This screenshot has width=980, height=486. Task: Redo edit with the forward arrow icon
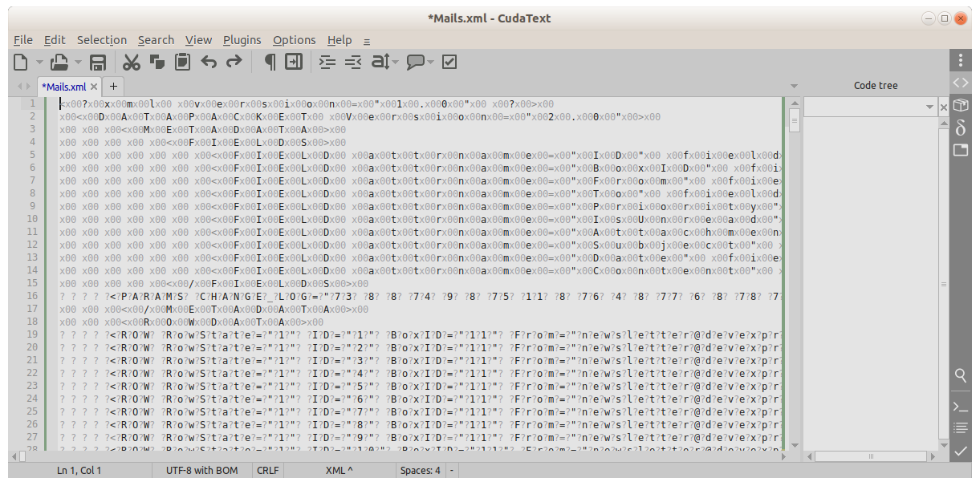pos(234,62)
